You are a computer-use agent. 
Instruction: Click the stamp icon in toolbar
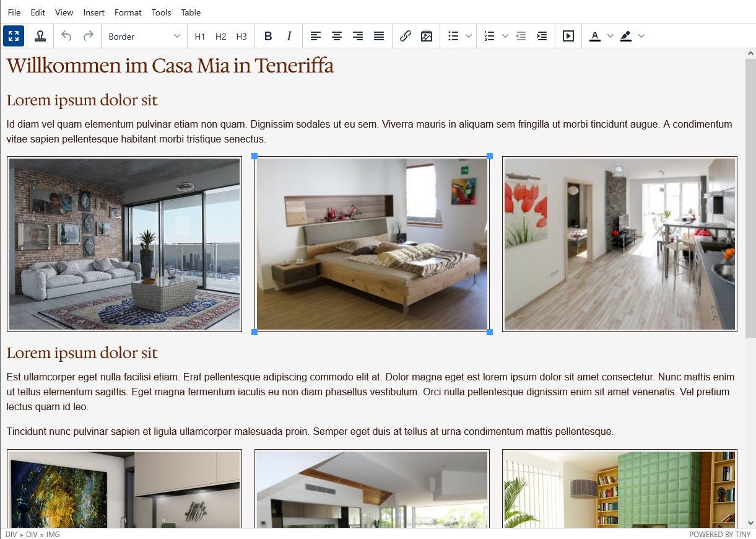click(40, 36)
